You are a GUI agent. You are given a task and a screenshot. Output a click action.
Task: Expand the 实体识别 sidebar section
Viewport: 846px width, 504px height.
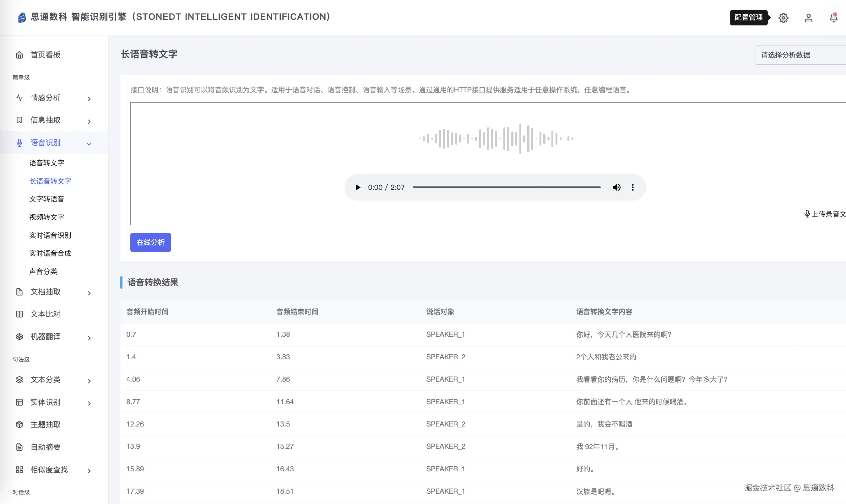(x=89, y=404)
